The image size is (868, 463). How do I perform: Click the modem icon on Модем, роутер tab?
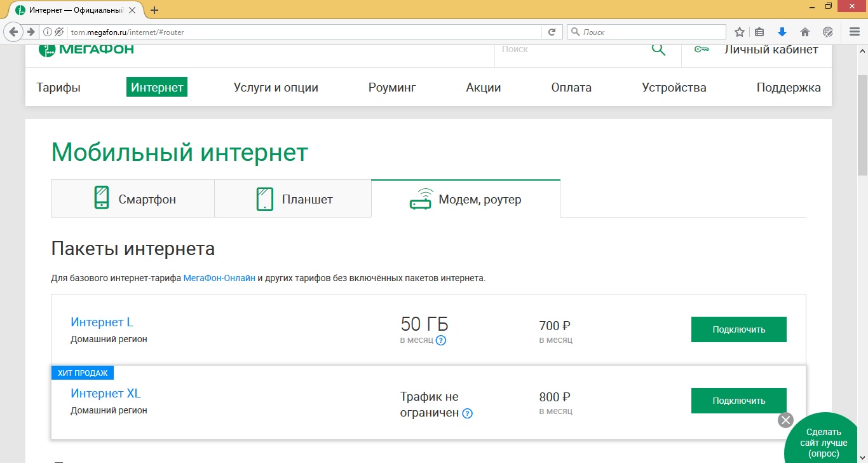coord(421,198)
